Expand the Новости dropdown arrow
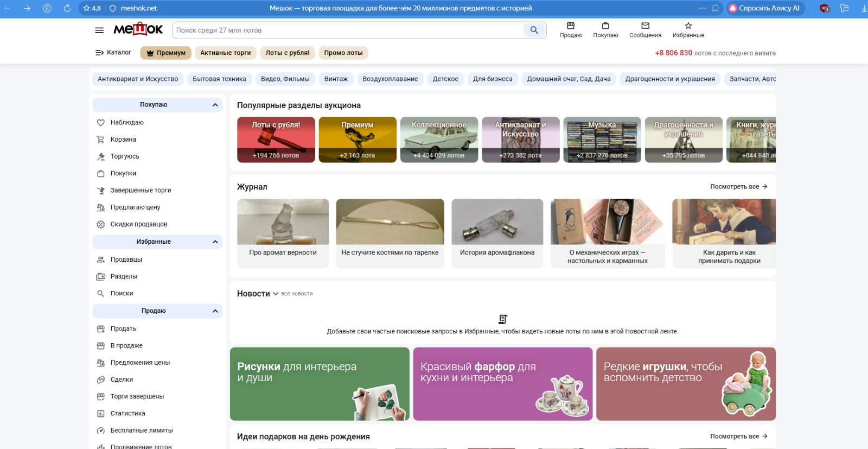 pyautogui.click(x=276, y=294)
